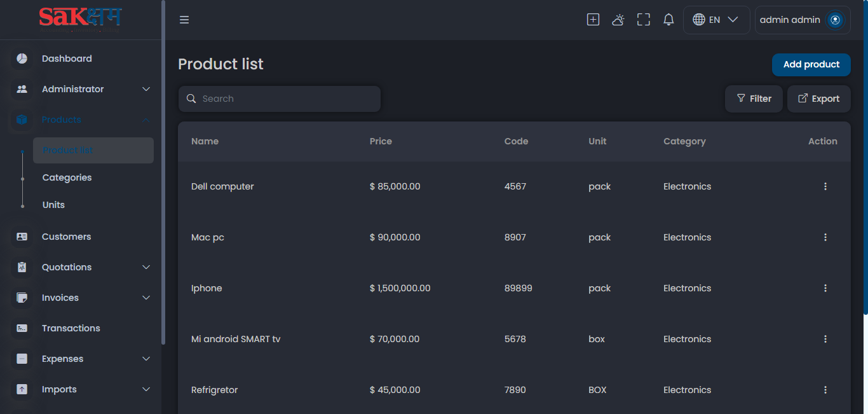868x414 pixels.
Task: Open the EN language dropdown
Action: tap(716, 20)
